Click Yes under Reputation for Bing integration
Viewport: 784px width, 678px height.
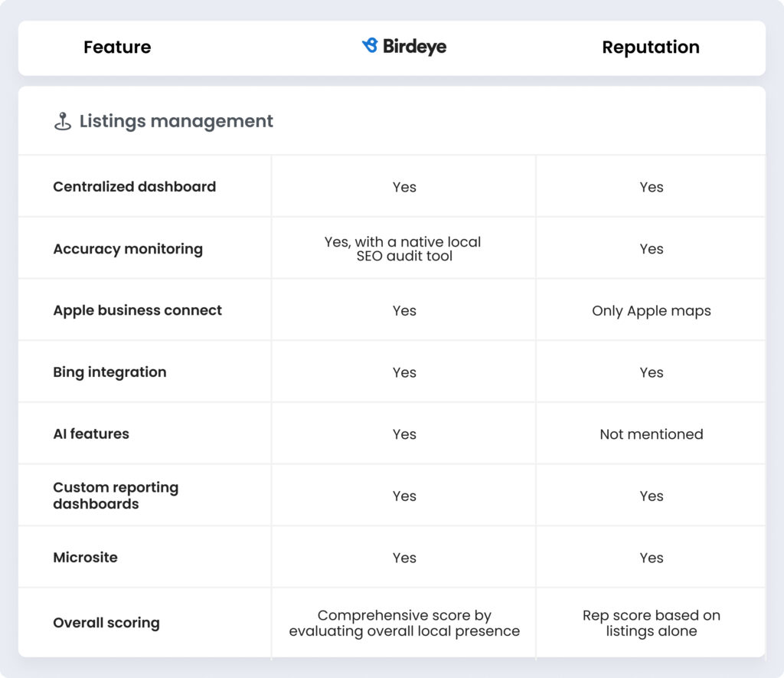point(651,372)
